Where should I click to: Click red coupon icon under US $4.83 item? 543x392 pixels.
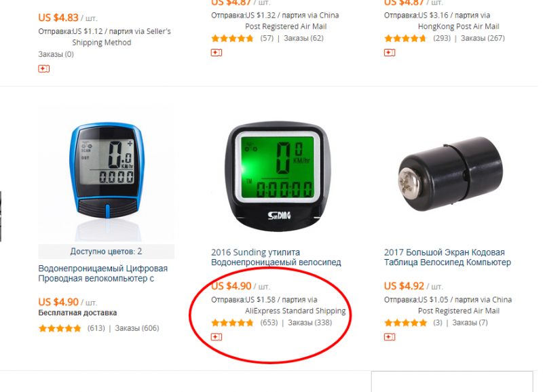click(43, 69)
